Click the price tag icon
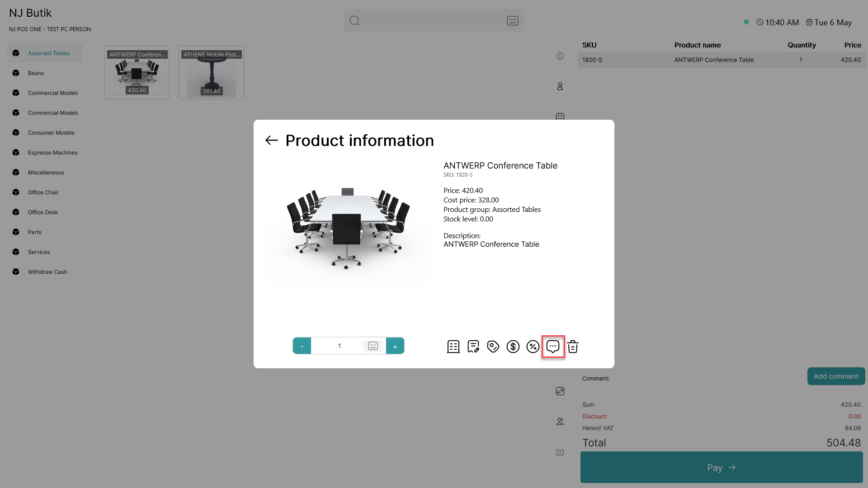 [493, 347]
